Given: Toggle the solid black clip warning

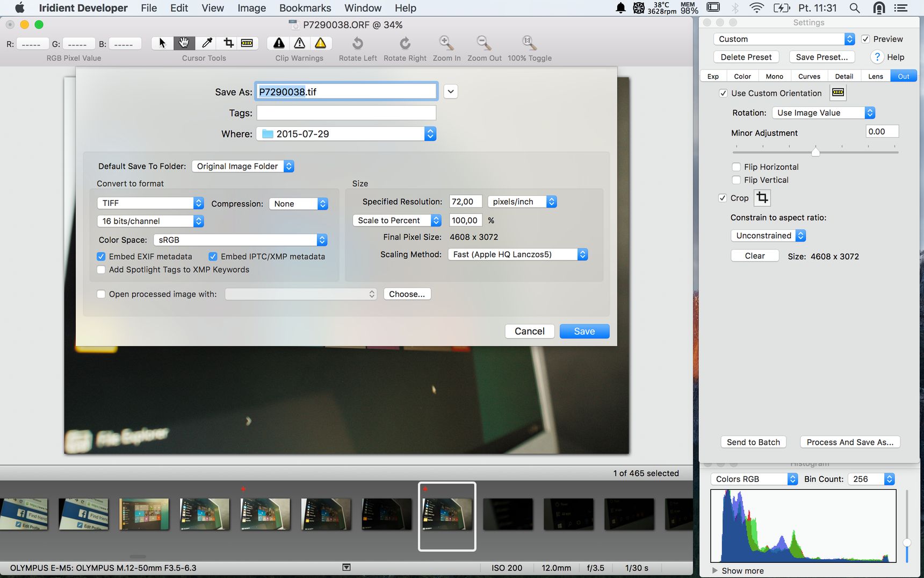Looking at the screenshot, I should tap(279, 43).
